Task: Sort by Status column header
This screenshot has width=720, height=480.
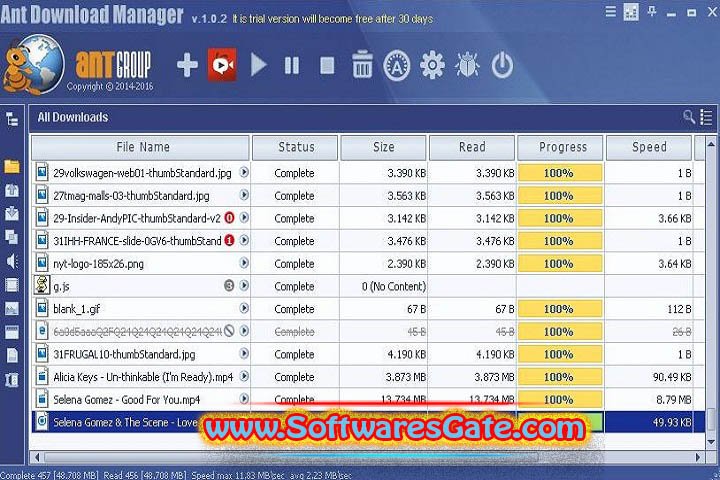Action: tap(295, 147)
